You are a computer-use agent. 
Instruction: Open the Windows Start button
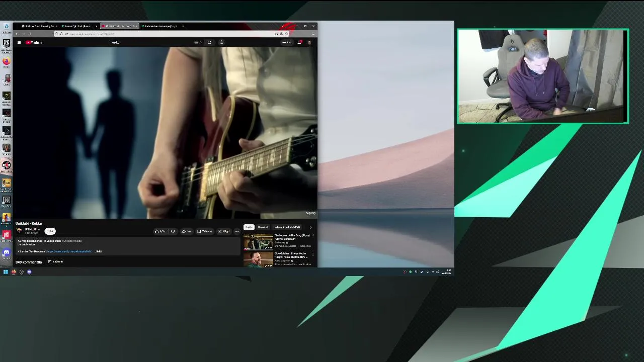pyautogui.click(x=6, y=272)
